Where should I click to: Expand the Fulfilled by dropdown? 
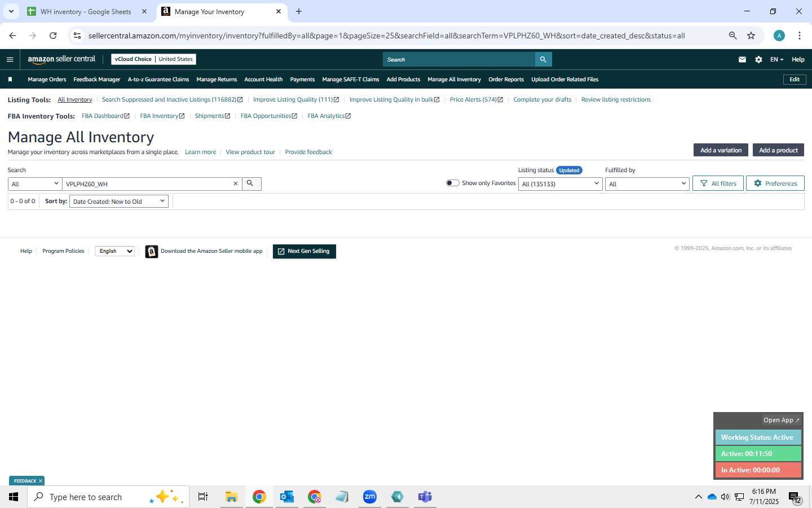point(647,184)
